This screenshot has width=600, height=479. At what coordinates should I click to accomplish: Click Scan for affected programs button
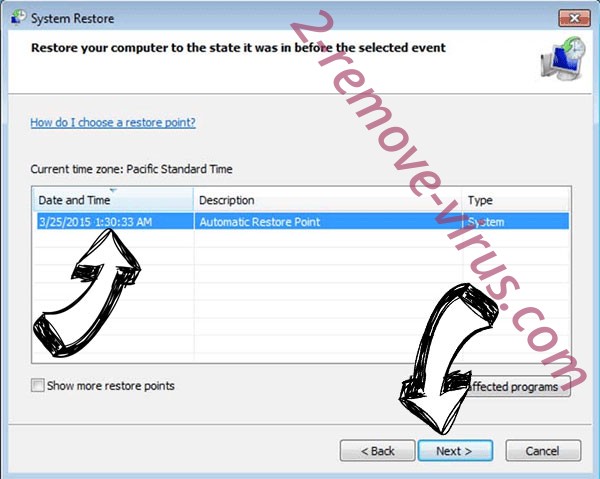pos(513,386)
